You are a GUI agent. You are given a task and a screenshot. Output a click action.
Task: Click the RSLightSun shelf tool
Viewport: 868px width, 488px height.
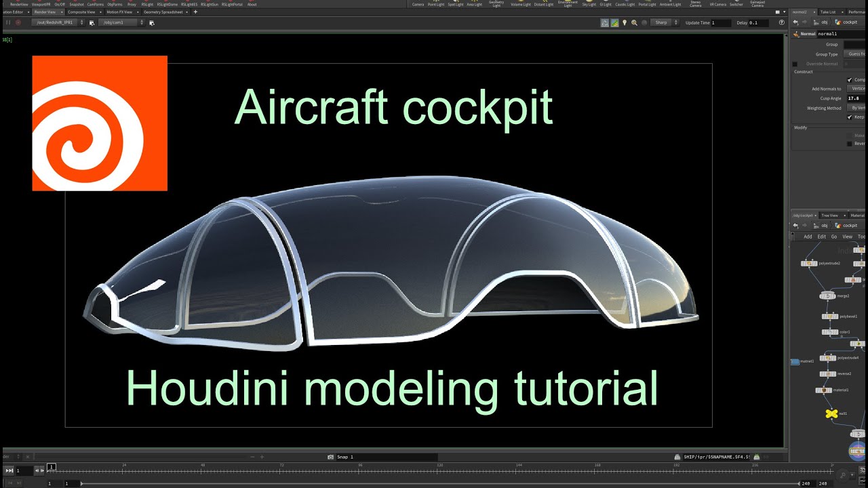(x=210, y=5)
